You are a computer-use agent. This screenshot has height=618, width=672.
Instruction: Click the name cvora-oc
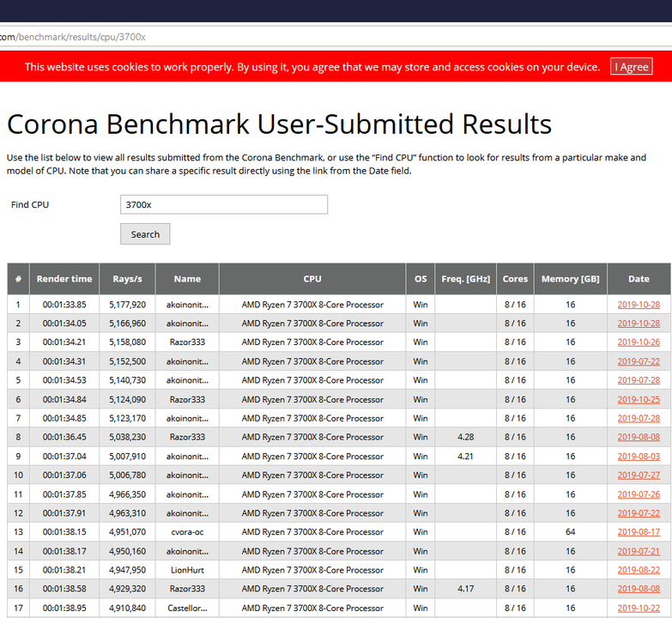coord(187,532)
